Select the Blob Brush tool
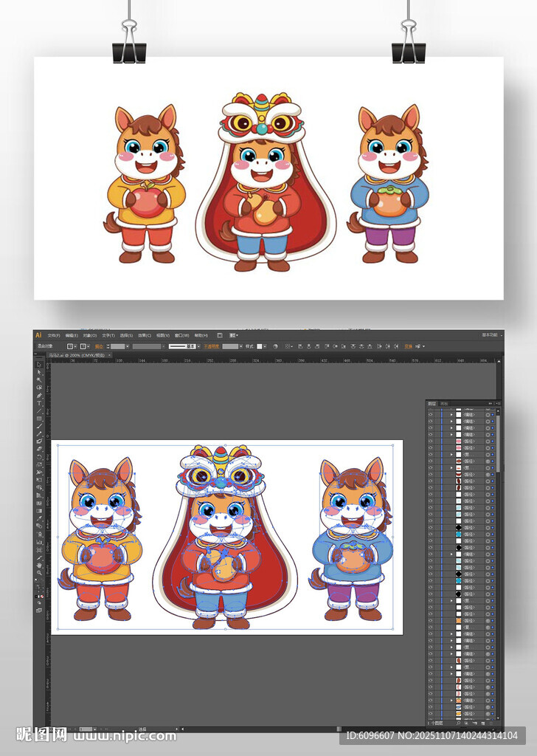Image resolution: width=537 pixels, height=756 pixels. click(39, 441)
